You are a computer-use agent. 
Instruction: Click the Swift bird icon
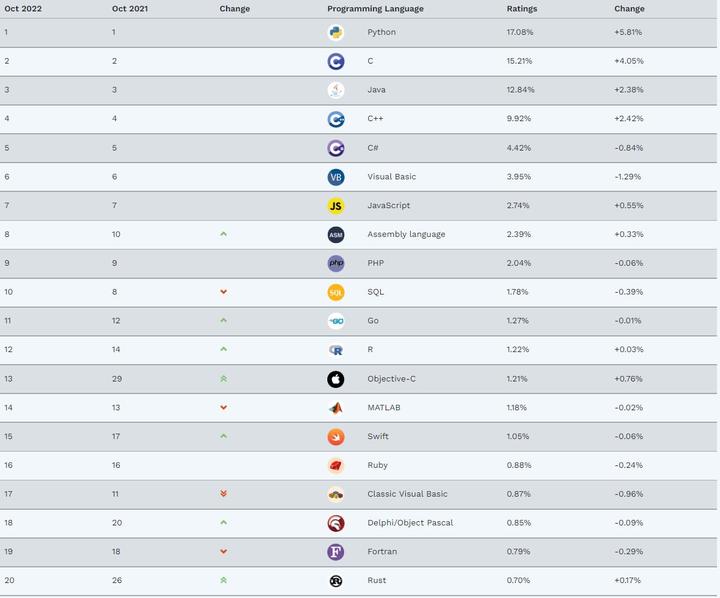(336, 437)
